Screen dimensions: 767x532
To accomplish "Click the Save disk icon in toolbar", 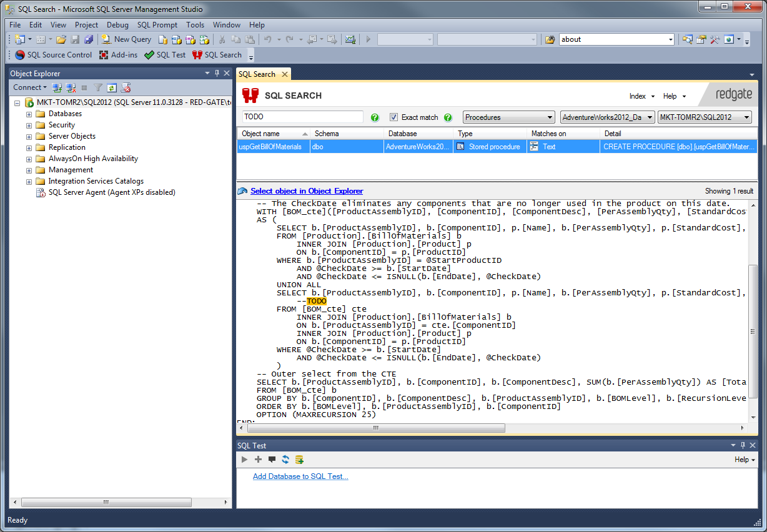I will tap(75, 39).
